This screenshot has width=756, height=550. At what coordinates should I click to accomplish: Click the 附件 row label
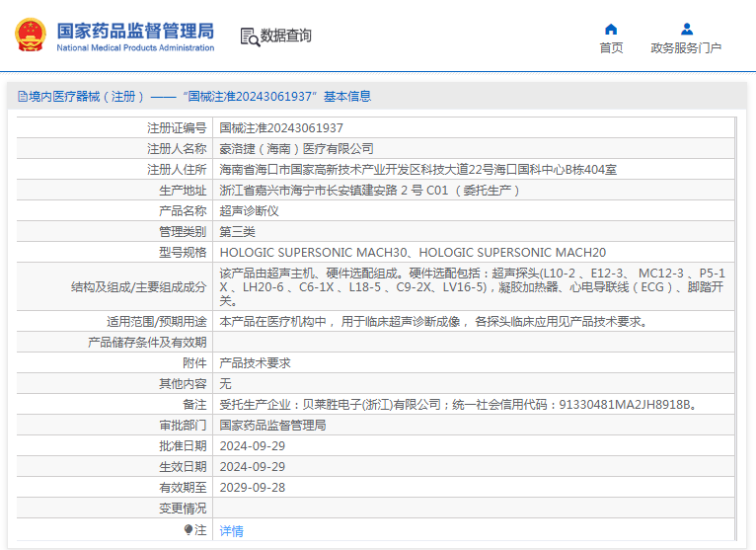pyautogui.click(x=194, y=362)
